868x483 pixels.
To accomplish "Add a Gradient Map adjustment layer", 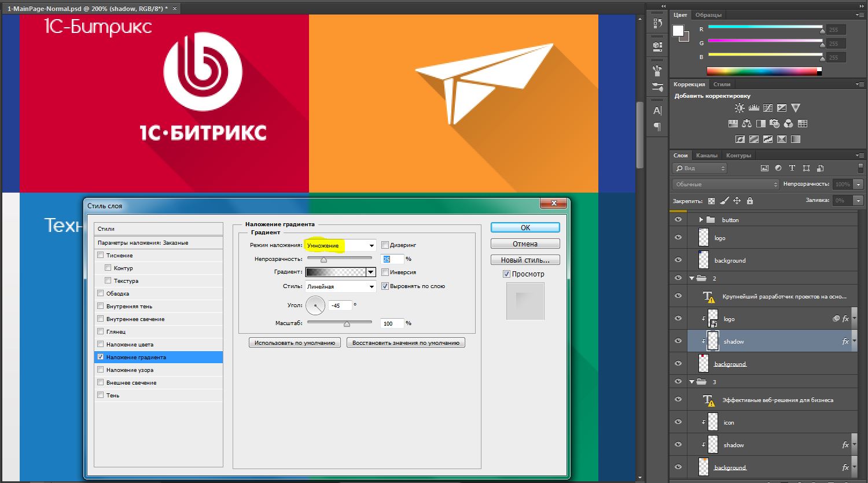I will point(796,139).
